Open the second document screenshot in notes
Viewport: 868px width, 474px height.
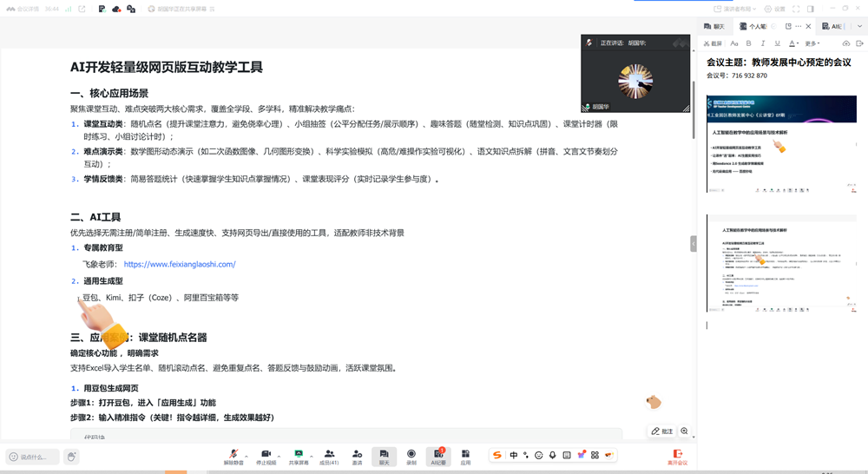point(782,264)
